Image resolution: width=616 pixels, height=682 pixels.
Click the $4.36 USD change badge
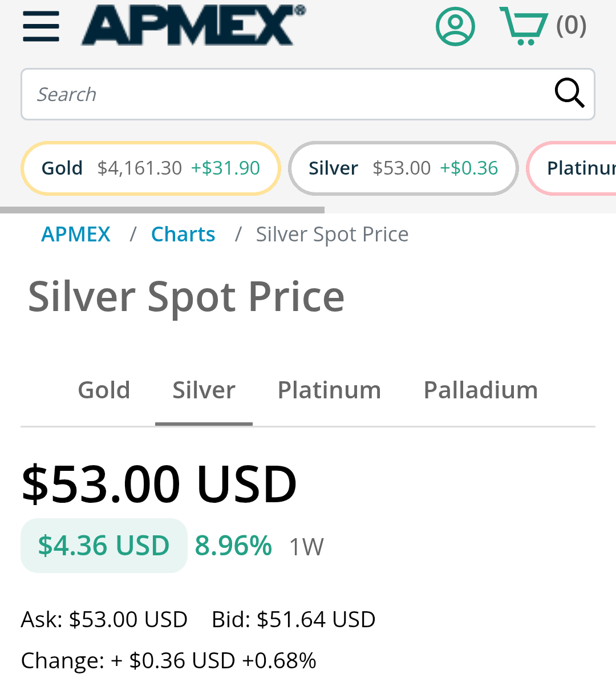click(104, 546)
